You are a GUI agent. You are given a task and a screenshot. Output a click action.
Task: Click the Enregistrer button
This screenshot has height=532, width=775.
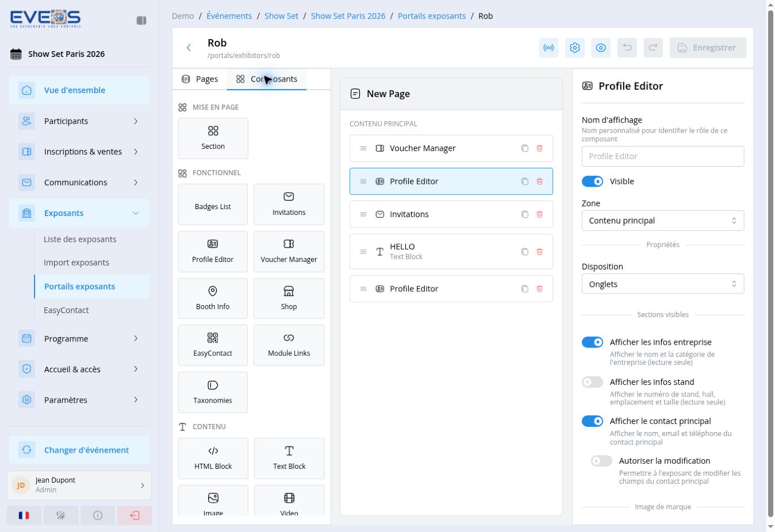[x=708, y=48]
